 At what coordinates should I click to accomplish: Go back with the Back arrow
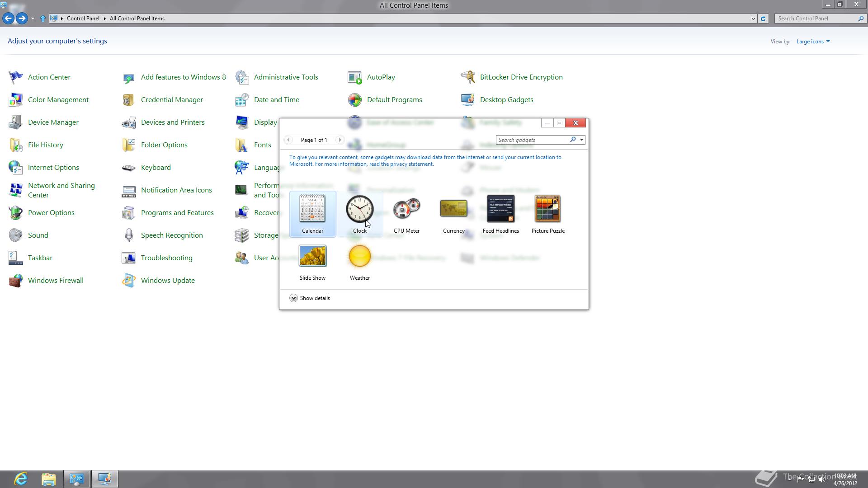pyautogui.click(x=8, y=19)
